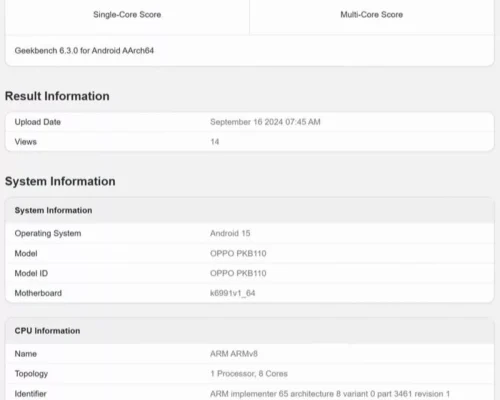Click the Identifier label

(x=30, y=394)
